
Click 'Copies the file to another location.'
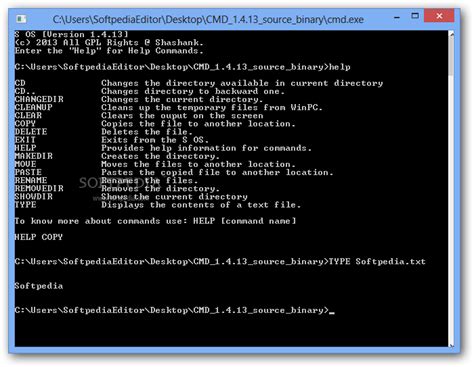coord(198,124)
